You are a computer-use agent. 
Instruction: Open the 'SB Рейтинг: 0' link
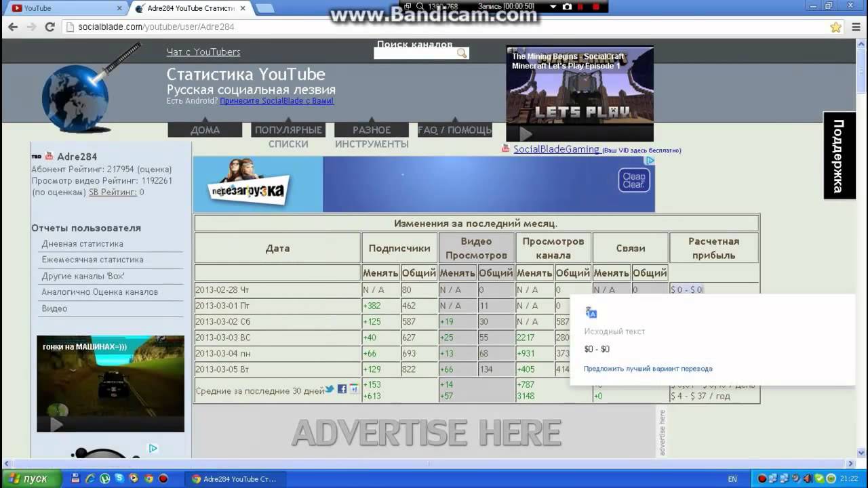tap(116, 192)
